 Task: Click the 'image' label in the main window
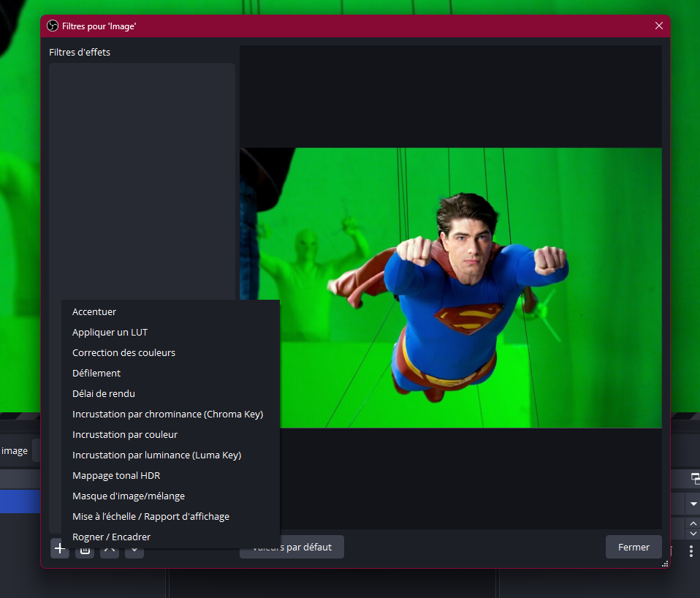coord(15,451)
